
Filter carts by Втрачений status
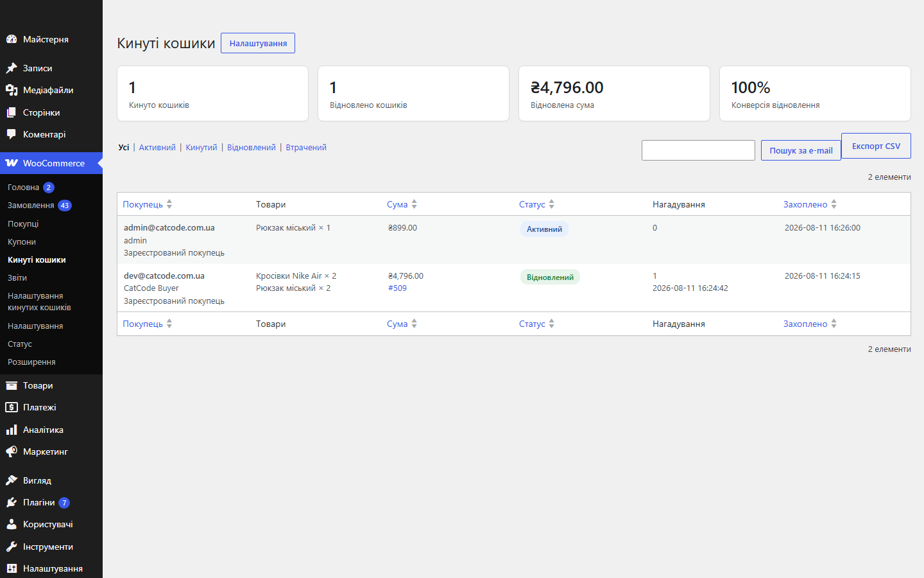pos(306,148)
